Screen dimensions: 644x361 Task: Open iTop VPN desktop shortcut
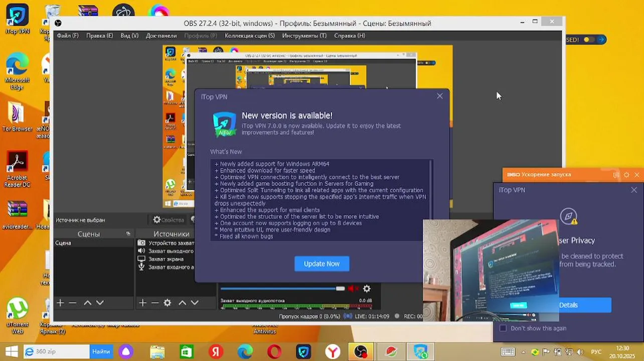17,18
